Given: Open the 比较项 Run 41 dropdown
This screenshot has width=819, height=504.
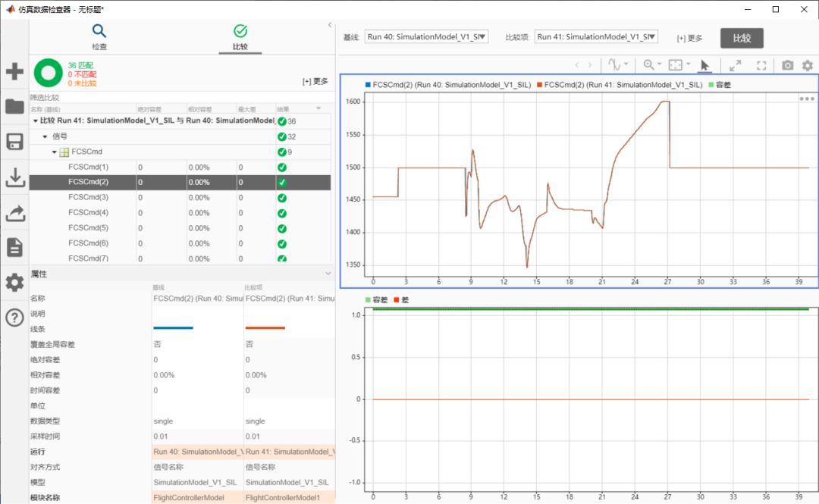Looking at the screenshot, I should click(x=596, y=36).
